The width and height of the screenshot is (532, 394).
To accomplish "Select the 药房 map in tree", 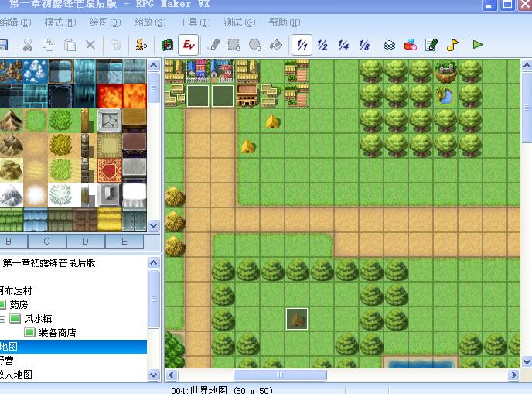I will click(19, 305).
